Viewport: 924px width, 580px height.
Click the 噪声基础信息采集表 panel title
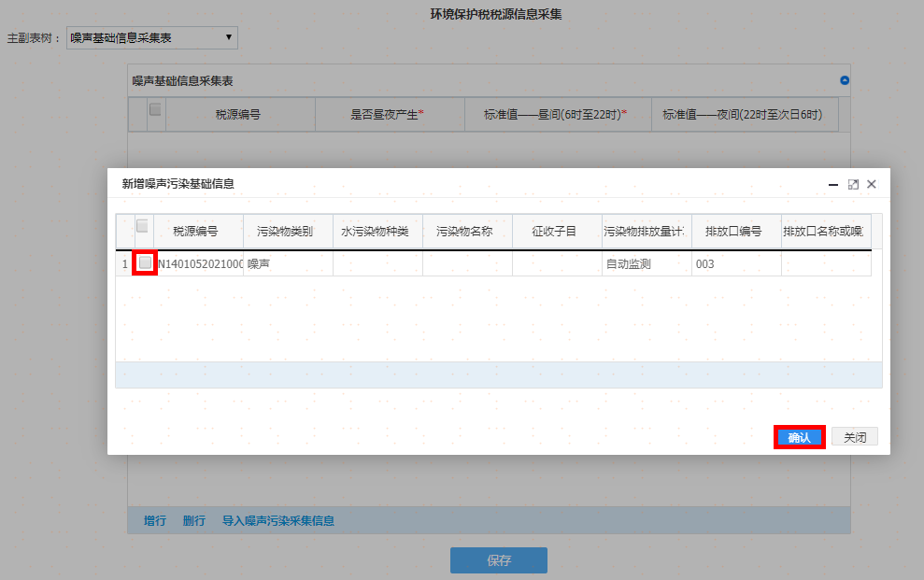click(183, 81)
